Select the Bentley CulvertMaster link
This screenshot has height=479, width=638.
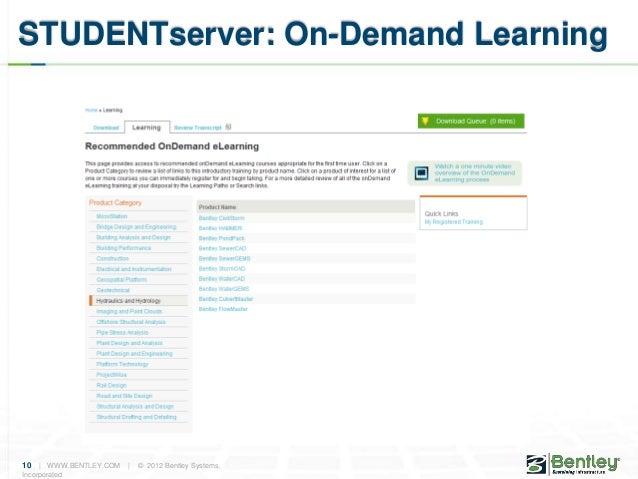coord(226,299)
